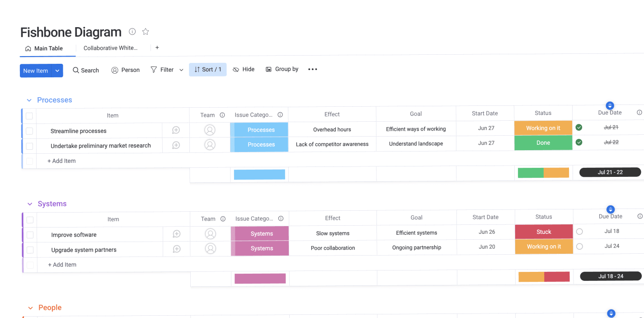Click the Sort / 1 button
The height and width of the screenshot is (318, 644).
pos(208,70)
